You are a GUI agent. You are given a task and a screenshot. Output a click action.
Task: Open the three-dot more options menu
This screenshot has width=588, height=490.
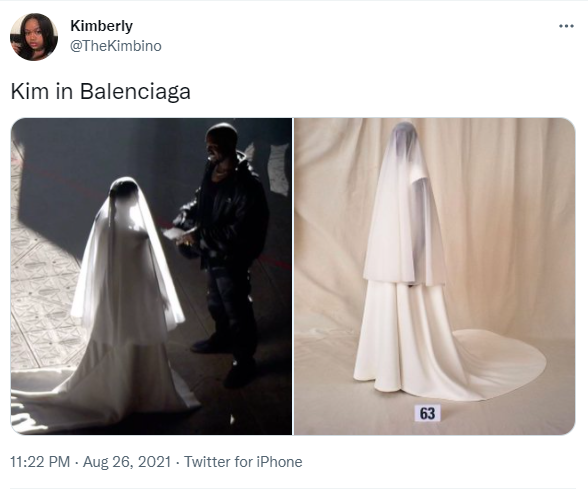coord(566,26)
